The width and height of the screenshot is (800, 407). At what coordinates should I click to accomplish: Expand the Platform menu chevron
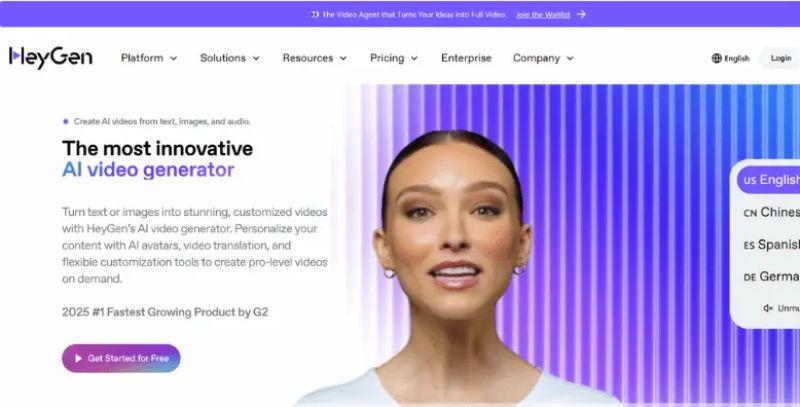pos(173,59)
